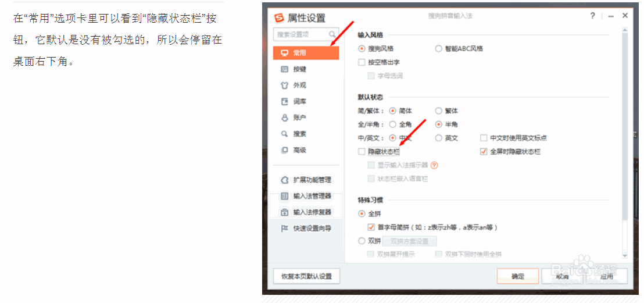
Task: Select the 双拼 radio button
Action: (x=362, y=241)
